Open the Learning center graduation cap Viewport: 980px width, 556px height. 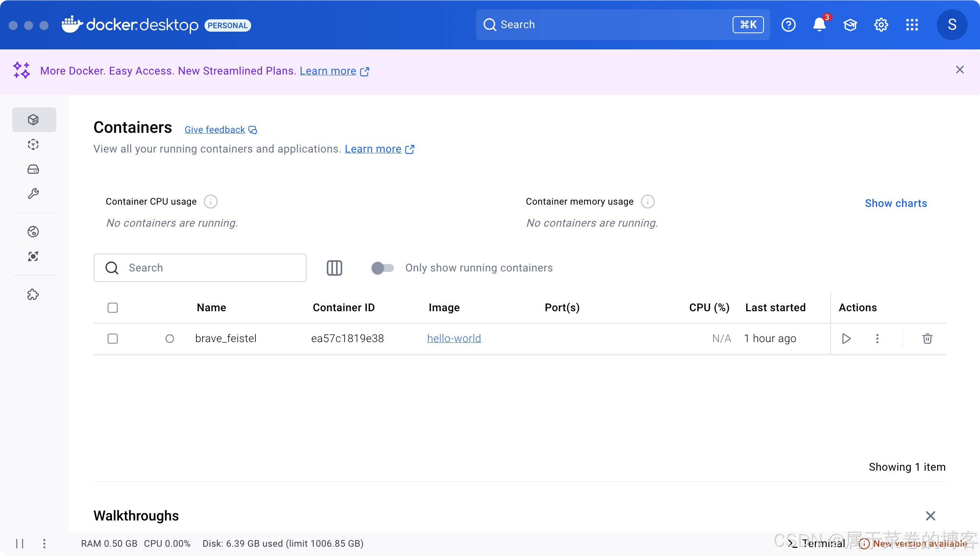850,25
